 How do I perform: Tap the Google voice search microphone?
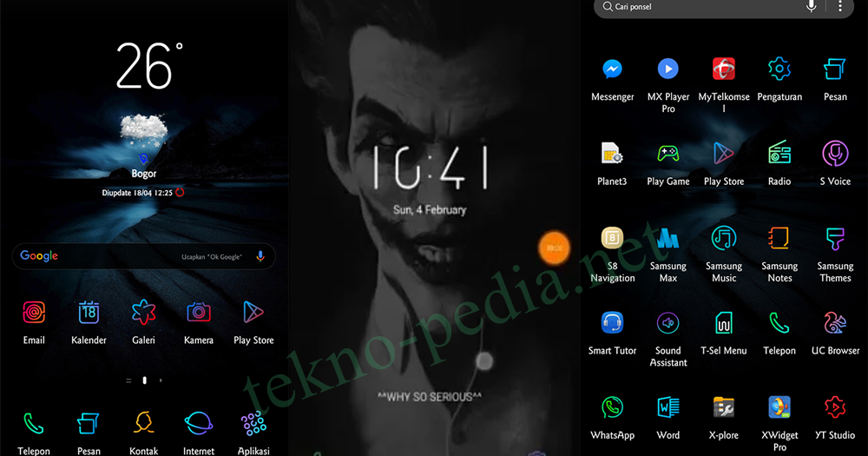pos(260,256)
